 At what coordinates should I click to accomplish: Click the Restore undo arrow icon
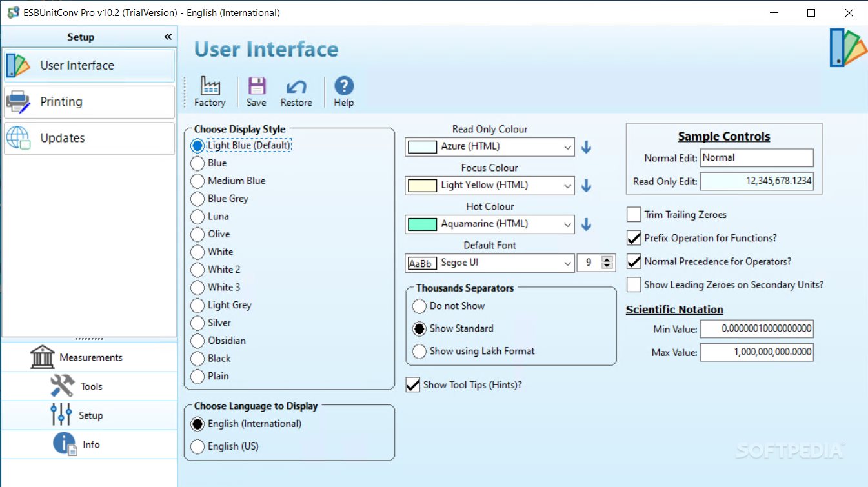click(296, 86)
